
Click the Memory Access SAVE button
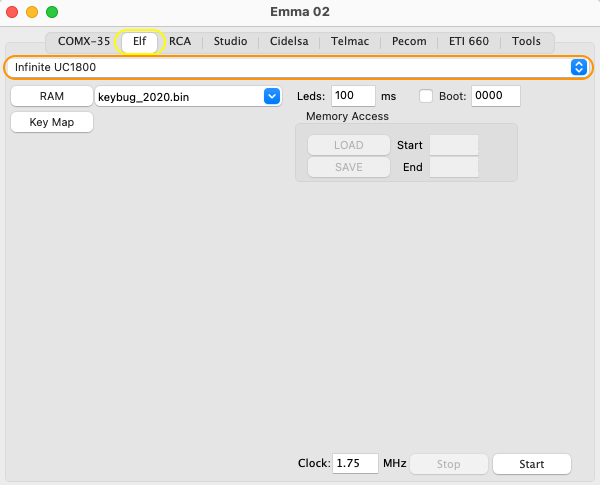(x=349, y=167)
